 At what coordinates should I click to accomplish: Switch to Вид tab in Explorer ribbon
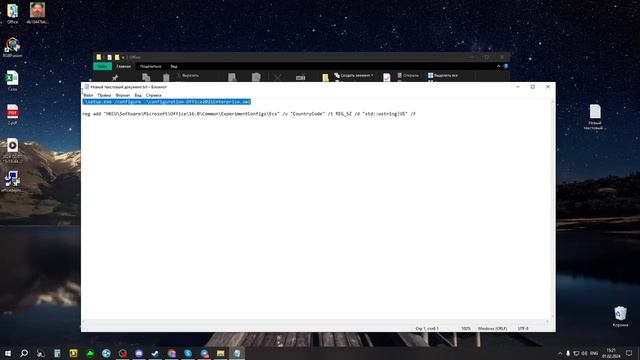pos(174,66)
